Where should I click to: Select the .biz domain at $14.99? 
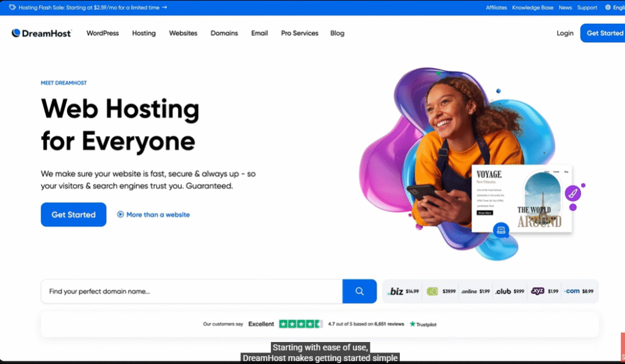point(403,291)
